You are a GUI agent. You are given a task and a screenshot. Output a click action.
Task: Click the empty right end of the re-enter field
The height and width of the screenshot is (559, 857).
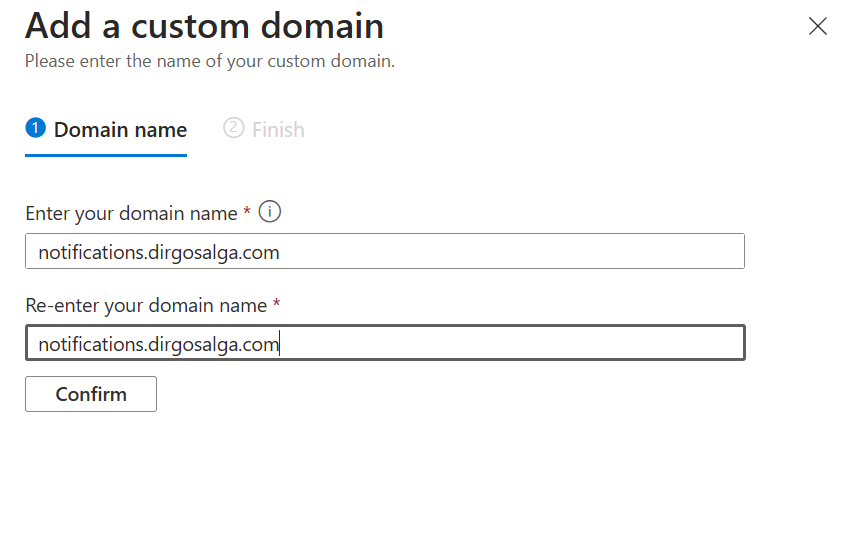click(x=600, y=344)
